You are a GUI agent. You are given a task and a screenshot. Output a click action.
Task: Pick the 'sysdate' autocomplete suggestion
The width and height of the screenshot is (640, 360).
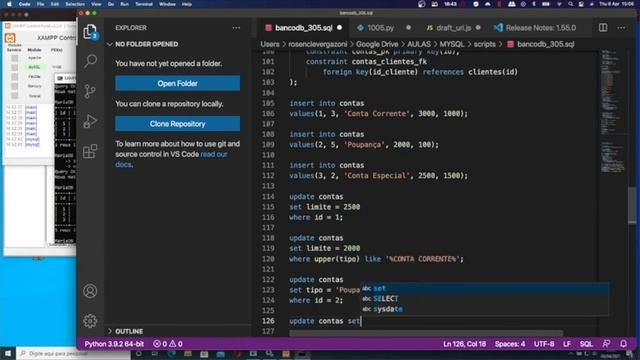coord(485,309)
